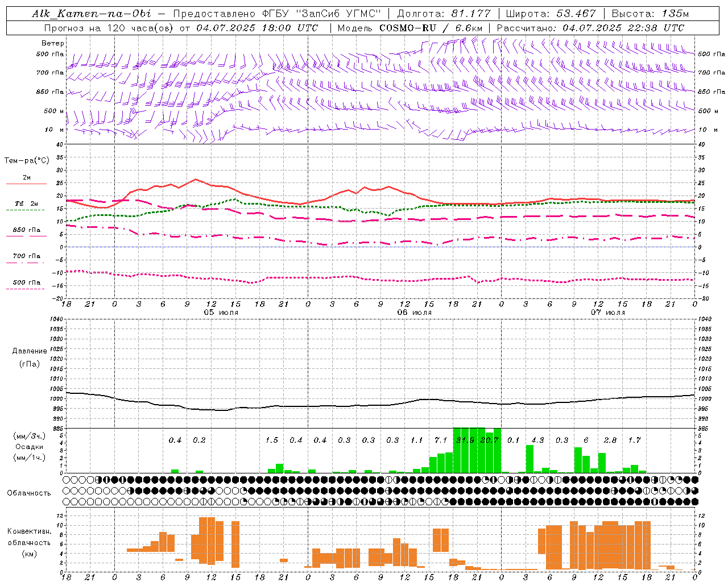Click the Конвективн. облачность label

point(29,537)
